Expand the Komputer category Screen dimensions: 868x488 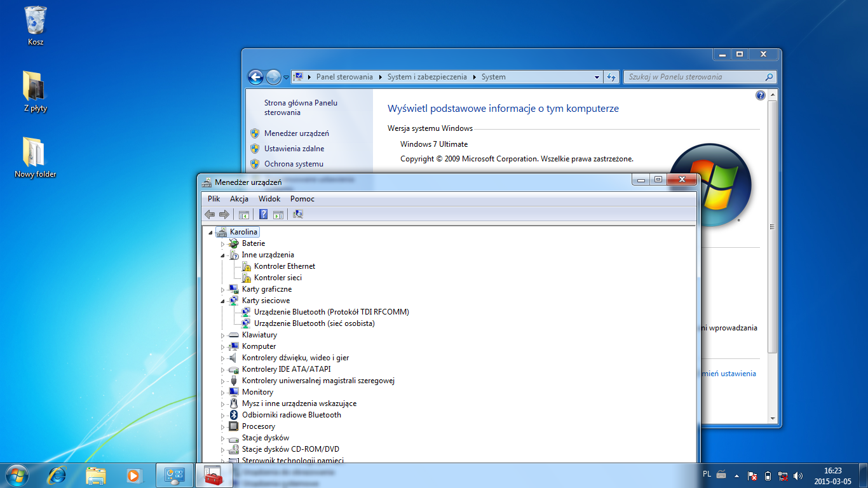223,346
